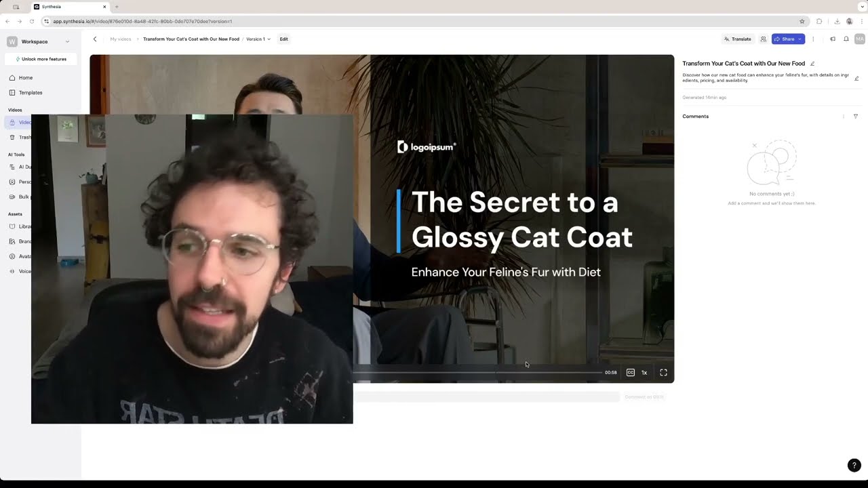Click the video progress bar
The width and height of the screenshot is (868, 488).
pos(477,372)
